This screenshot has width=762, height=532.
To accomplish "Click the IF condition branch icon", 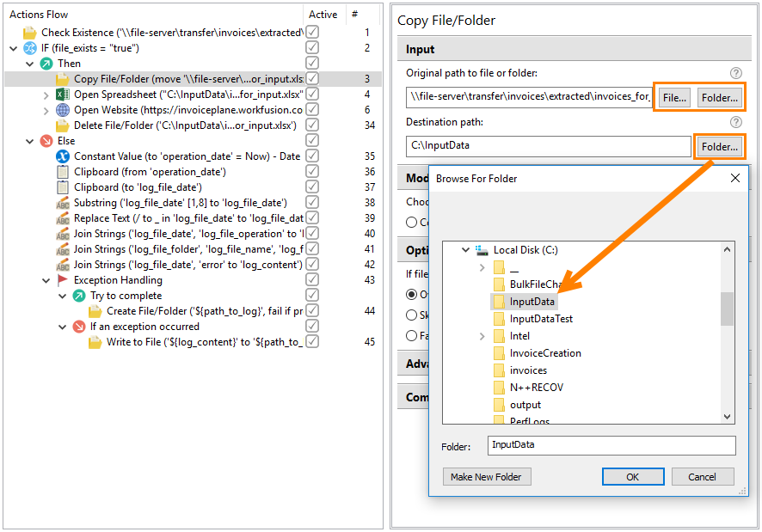I will (x=30, y=48).
